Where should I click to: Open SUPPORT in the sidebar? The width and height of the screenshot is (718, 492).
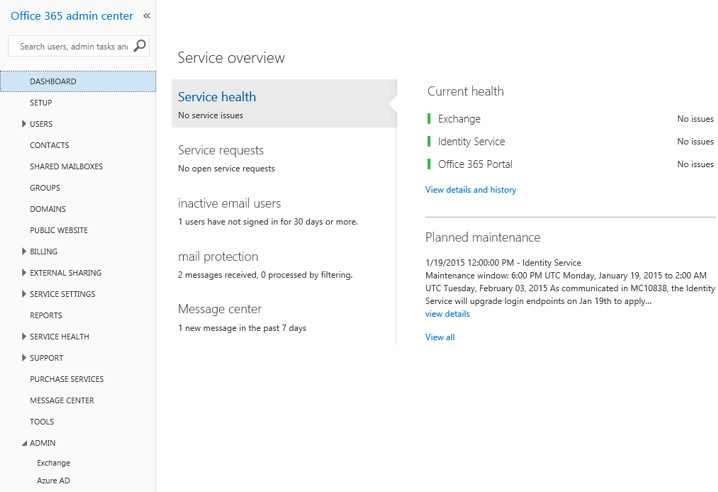pyautogui.click(x=46, y=358)
